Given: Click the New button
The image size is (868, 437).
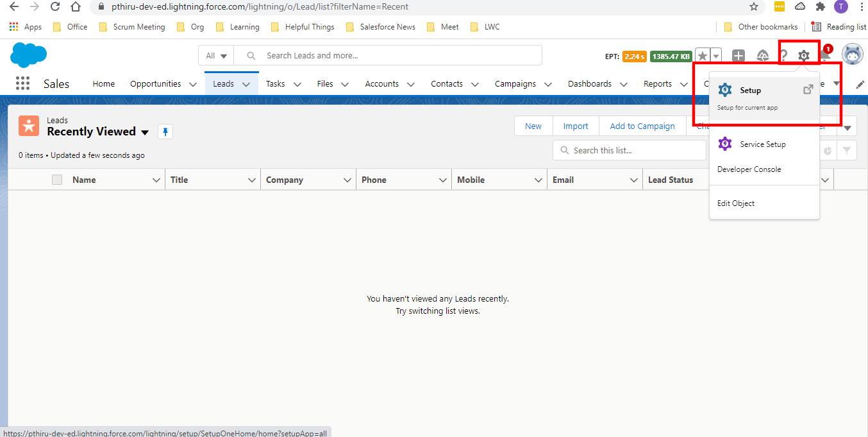Looking at the screenshot, I should [533, 126].
